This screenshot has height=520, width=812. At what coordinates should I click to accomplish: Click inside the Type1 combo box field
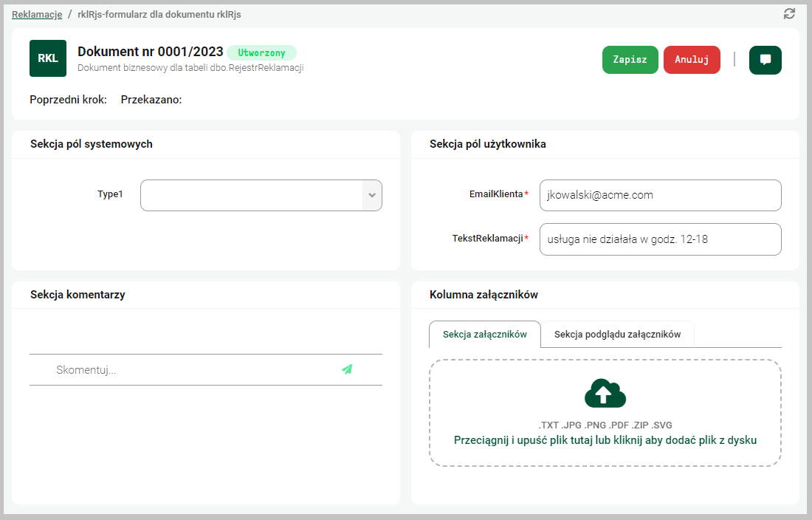251,195
